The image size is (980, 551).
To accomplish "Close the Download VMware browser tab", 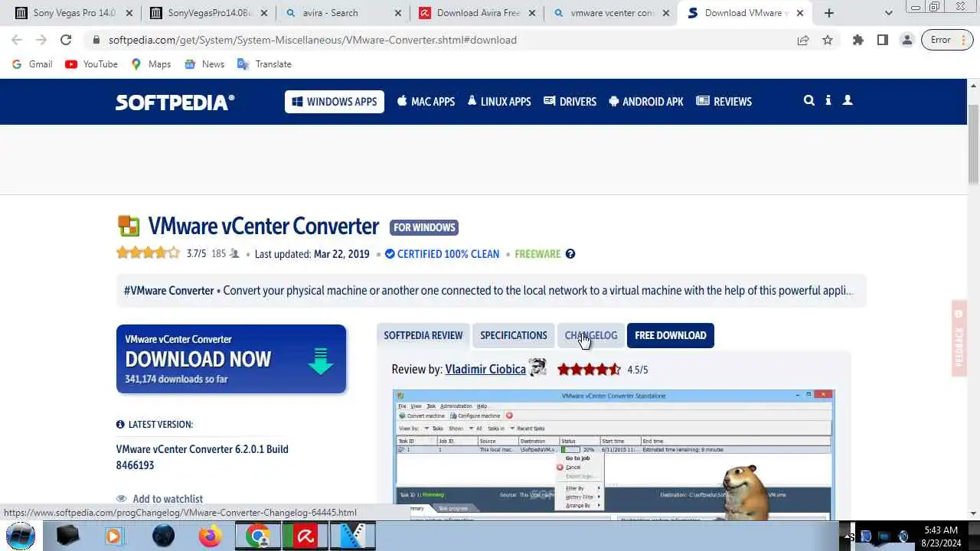I will pos(801,13).
